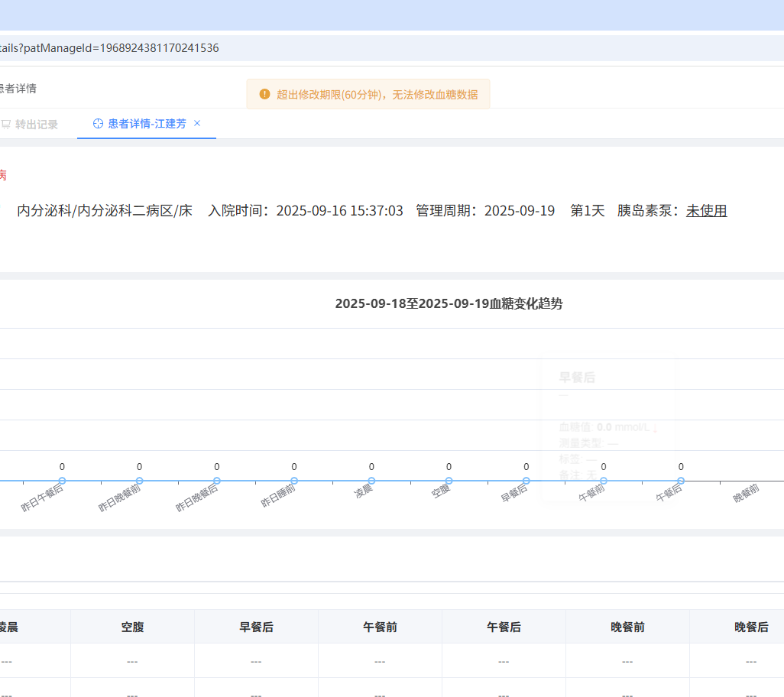
Task: Click the chart data point for 空腹
Action: [449, 481]
